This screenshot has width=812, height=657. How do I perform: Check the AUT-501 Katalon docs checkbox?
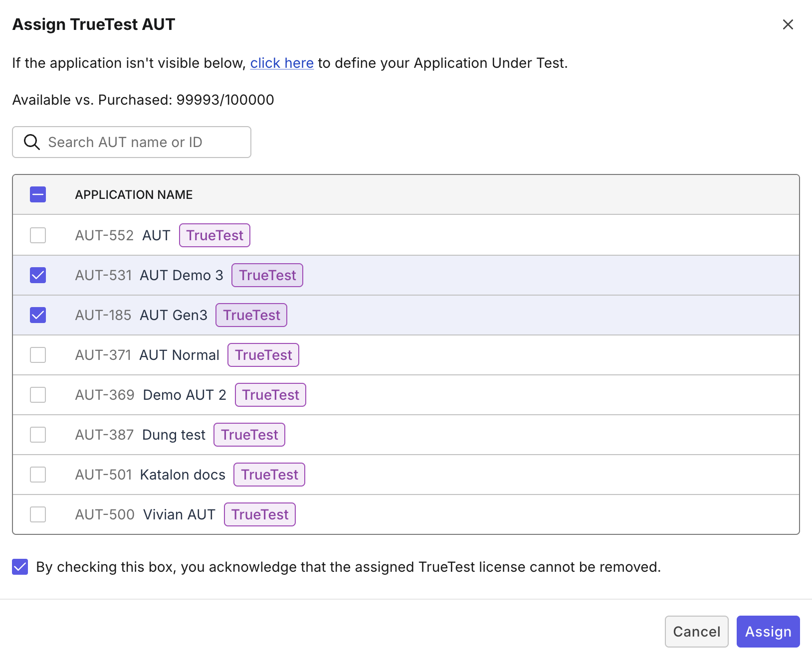click(x=38, y=475)
